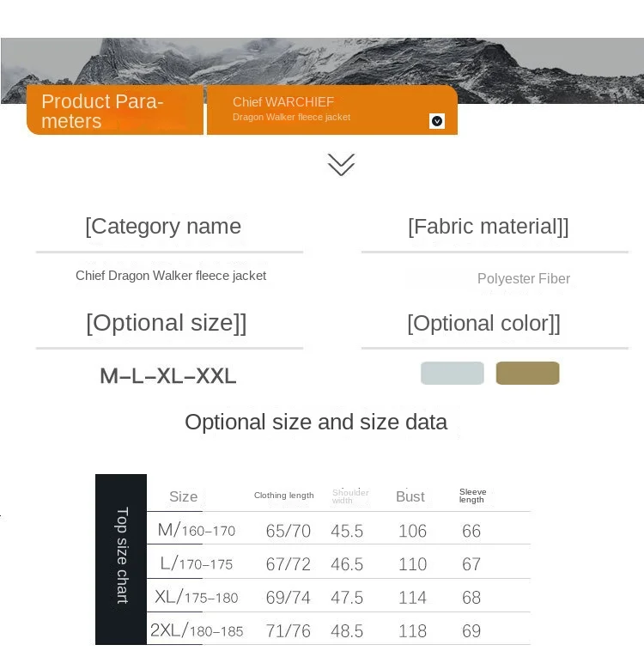Click the M-L-XL-XXL size options text
Image resolution: width=644 pixels, height=657 pixels.
pyautogui.click(x=168, y=376)
